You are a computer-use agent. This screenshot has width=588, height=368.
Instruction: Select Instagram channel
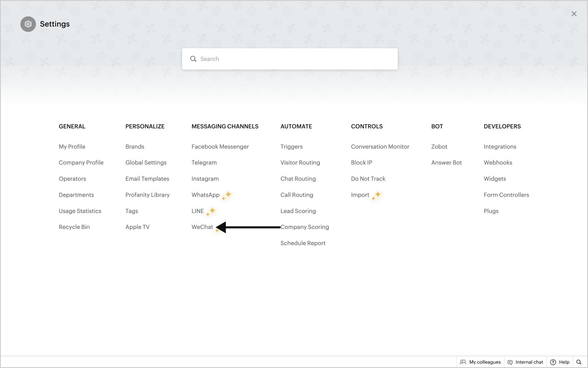205,179
